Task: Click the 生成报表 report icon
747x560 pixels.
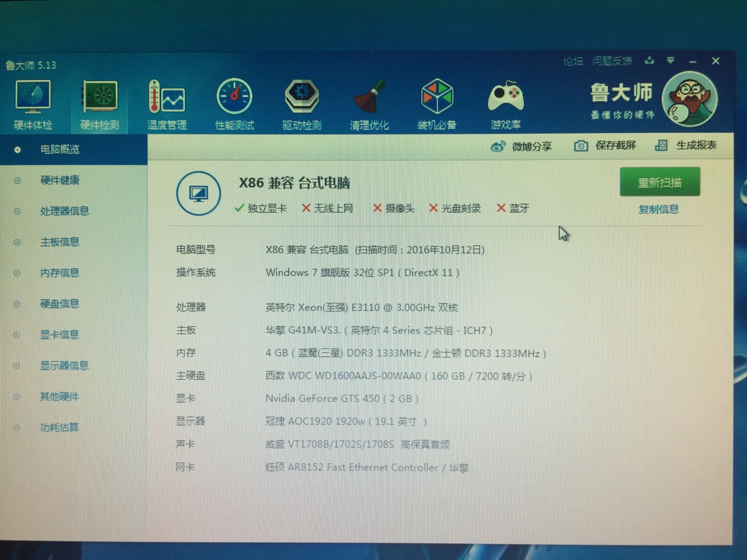Action: (661, 146)
